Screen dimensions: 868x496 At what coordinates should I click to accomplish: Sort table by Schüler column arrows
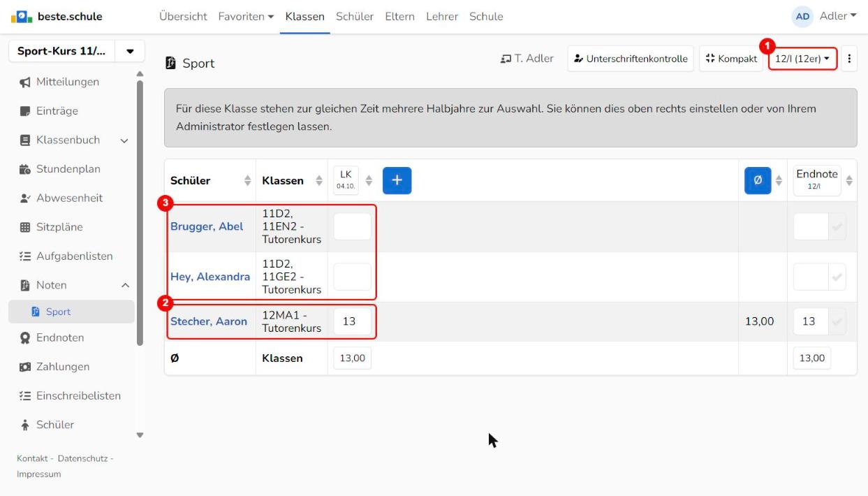[x=247, y=181]
